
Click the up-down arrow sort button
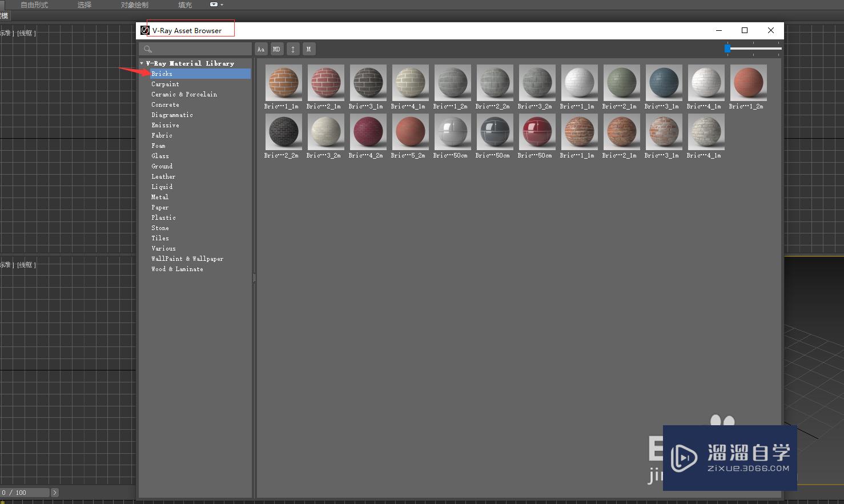click(293, 49)
